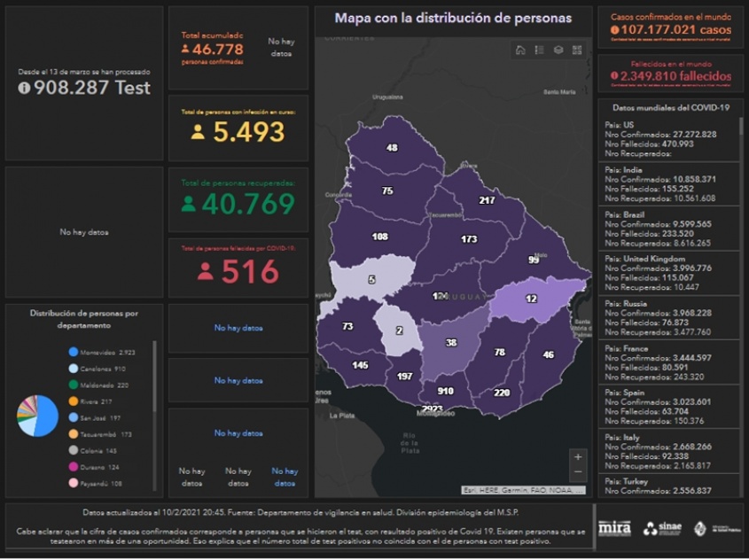Select Montevideo blue legend swatch
The width and height of the screenshot is (749, 560).
(74, 352)
